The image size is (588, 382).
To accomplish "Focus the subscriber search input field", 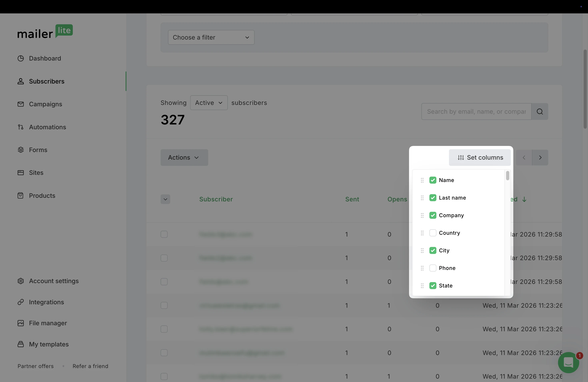I will (x=476, y=111).
